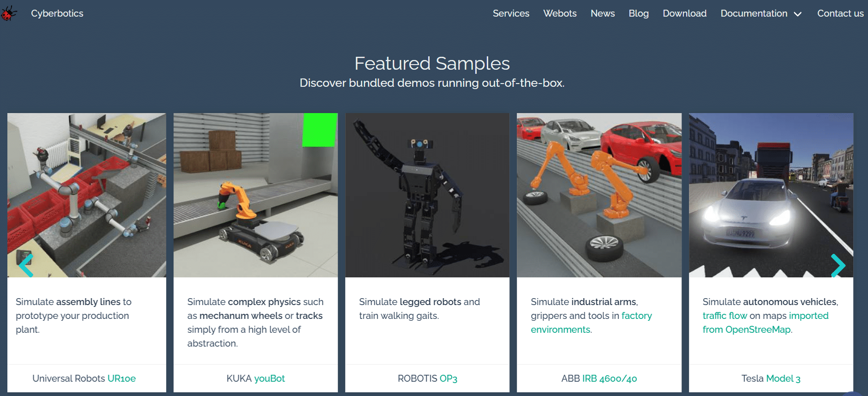
Task: Click the Cyberbotics brand name
Action: click(57, 13)
